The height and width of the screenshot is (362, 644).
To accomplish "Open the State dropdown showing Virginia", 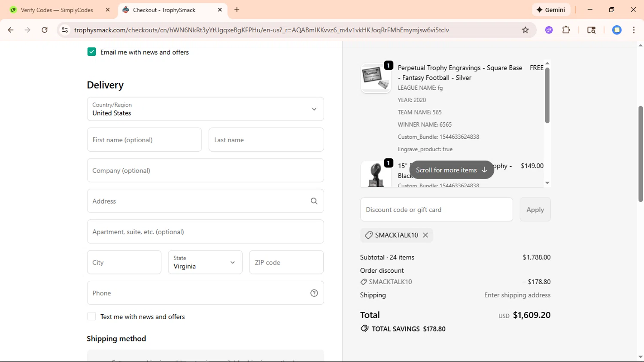I will 205,262.
